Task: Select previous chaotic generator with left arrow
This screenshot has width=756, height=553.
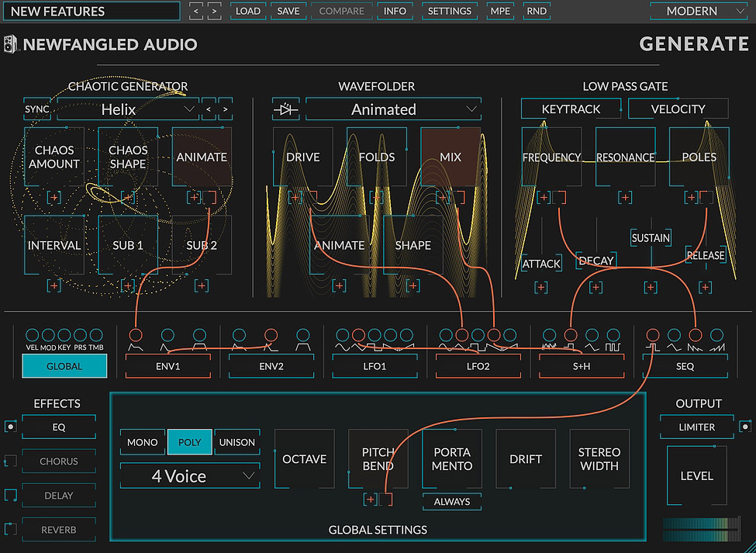Action: 208,110
